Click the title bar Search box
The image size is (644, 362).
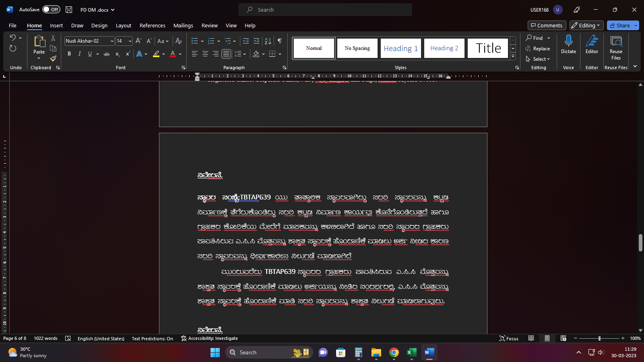(x=325, y=10)
